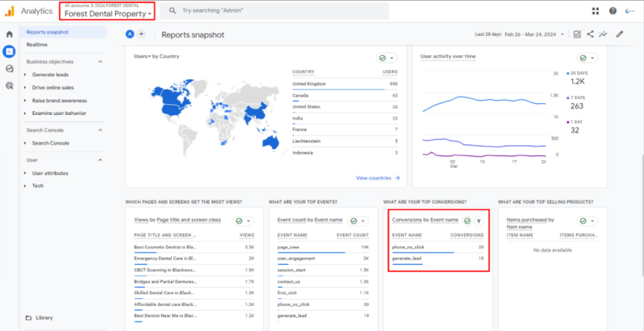Click the Google Analytics logo
The height and width of the screenshot is (331, 644).
(x=9, y=11)
